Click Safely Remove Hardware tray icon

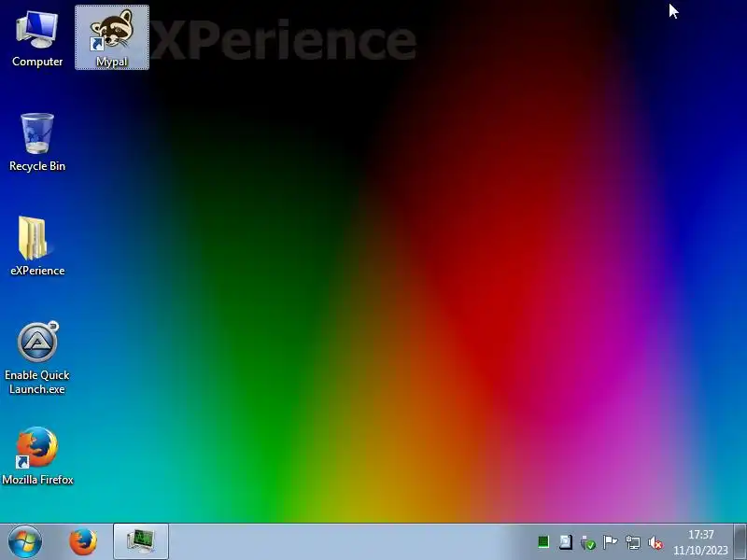pyautogui.click(x=588, y=542)
